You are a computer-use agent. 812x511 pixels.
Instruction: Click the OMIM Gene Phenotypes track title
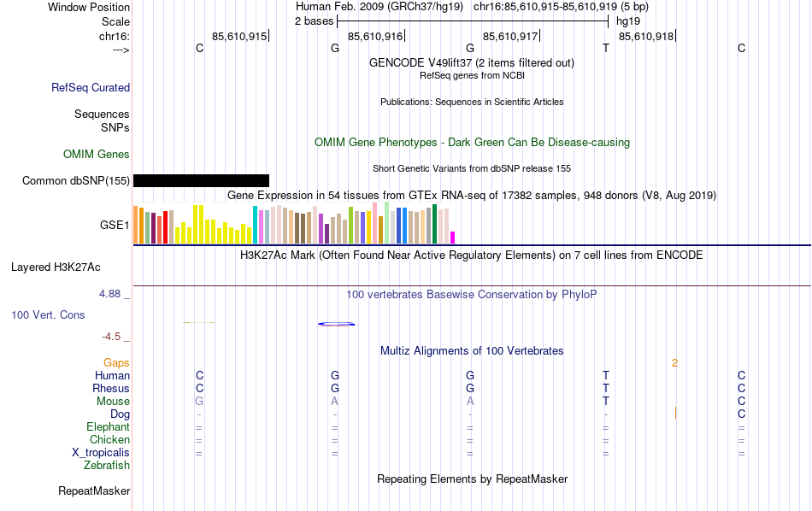coord(472,143)
